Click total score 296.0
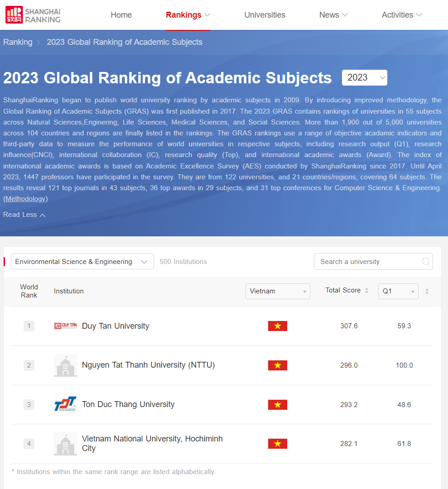The image size is (448, 489). coord(349,365)
